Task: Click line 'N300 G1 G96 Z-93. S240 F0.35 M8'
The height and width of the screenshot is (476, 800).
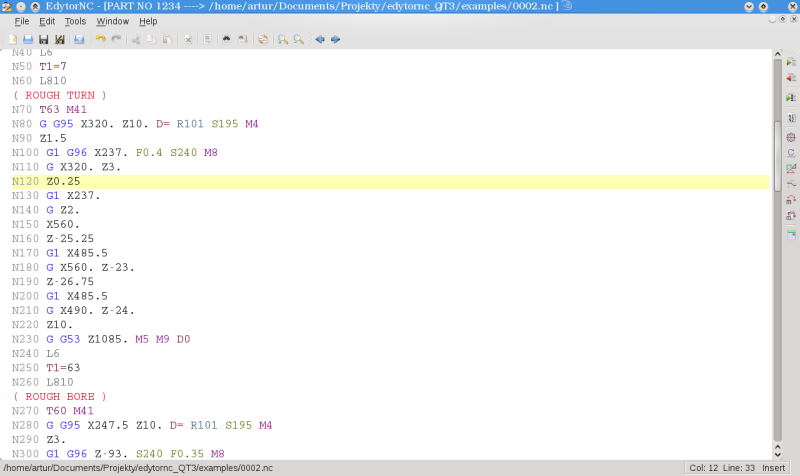Action: point(118,454)
